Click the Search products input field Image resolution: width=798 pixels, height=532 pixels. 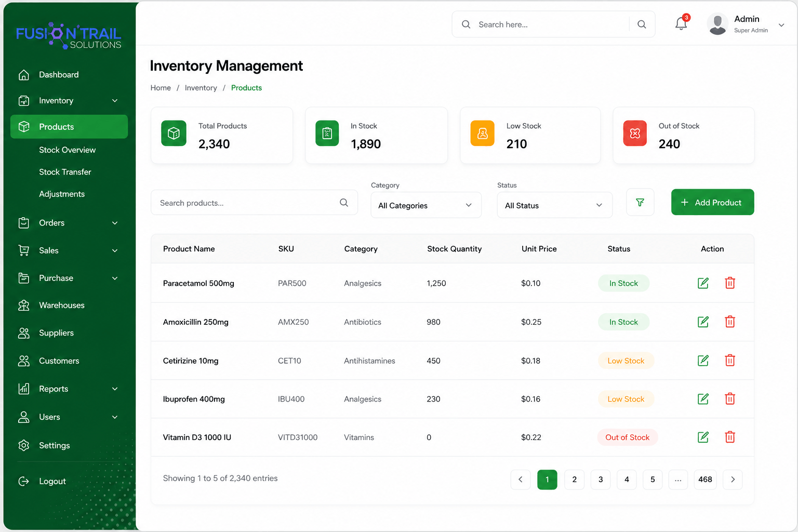pyautogui.click(x=254, y=203)
